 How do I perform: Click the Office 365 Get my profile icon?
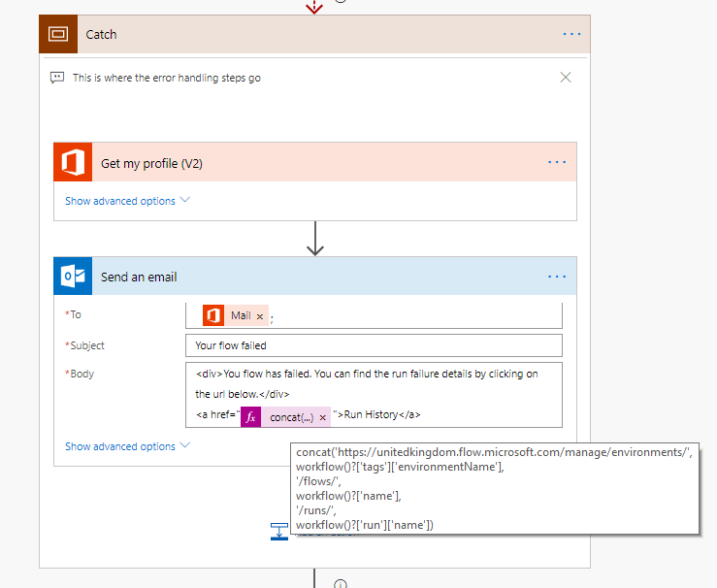coord(73,162)
